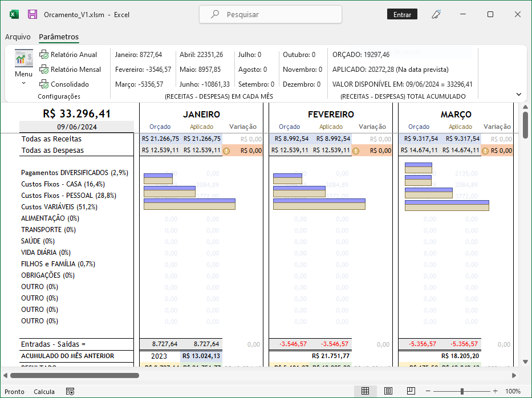The width and height of the screenshot is (532, 398).
Task: Click in the Pesquisar search box
Action: pos(271,14)
